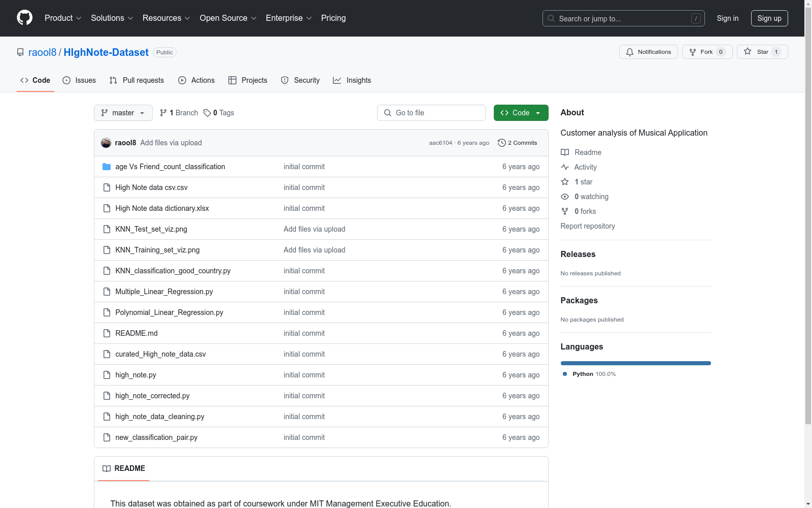Click file icon of new_classification_pair.py

click(107, 437)
